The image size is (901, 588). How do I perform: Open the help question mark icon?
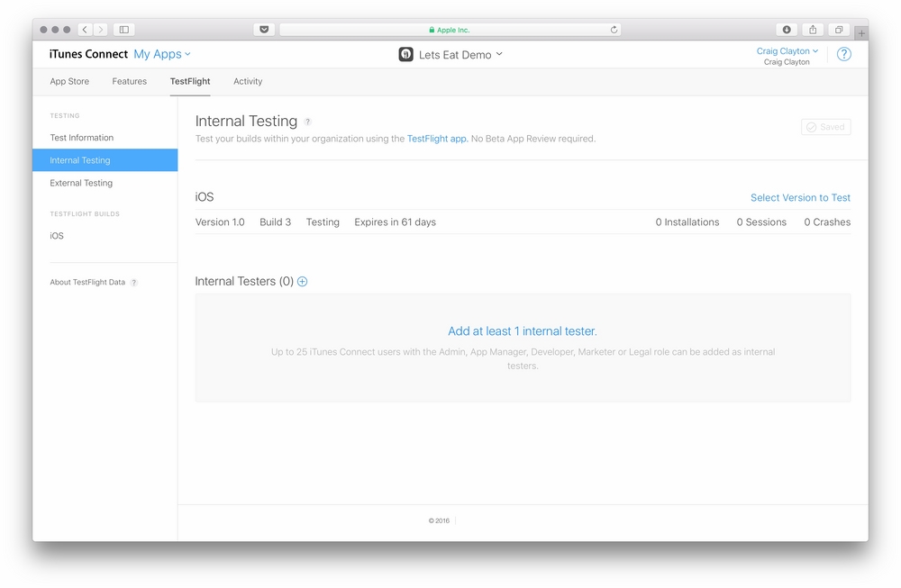click(843, 54)
